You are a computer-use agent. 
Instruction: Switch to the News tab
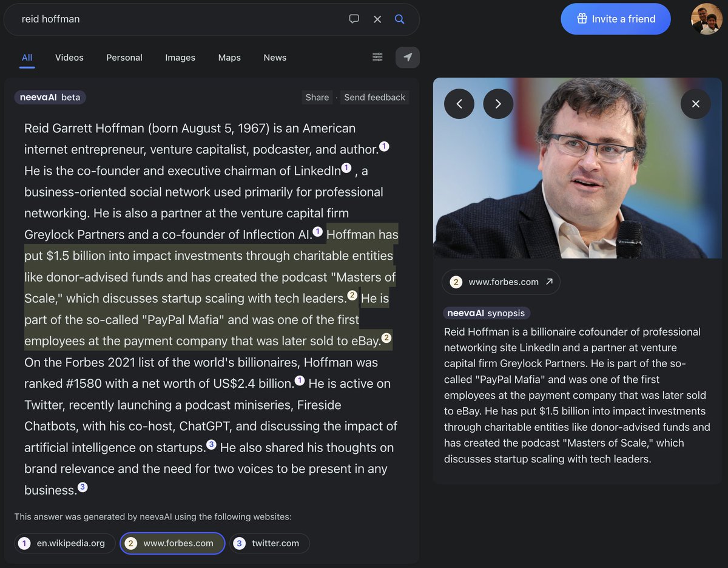coord(275,58)
